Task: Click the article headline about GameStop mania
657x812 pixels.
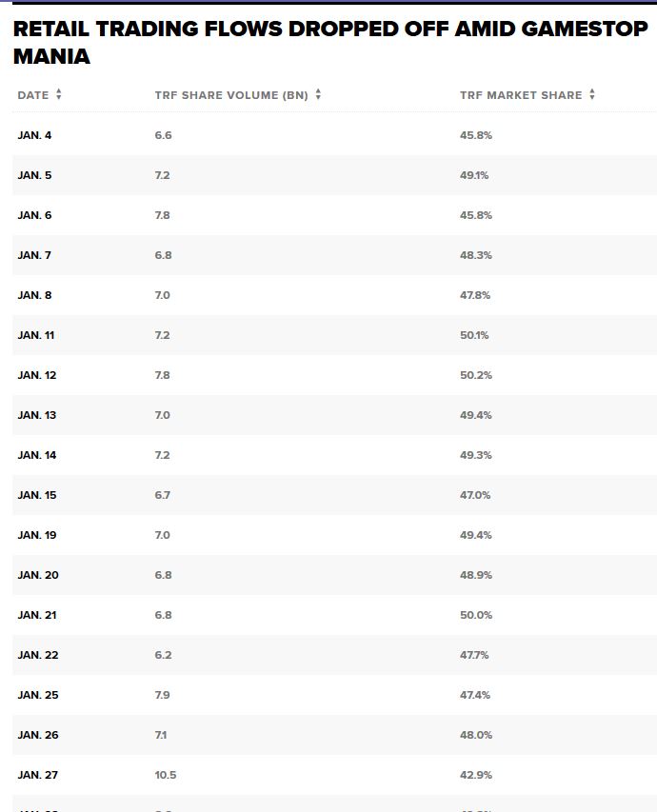Action: point(330,43)
